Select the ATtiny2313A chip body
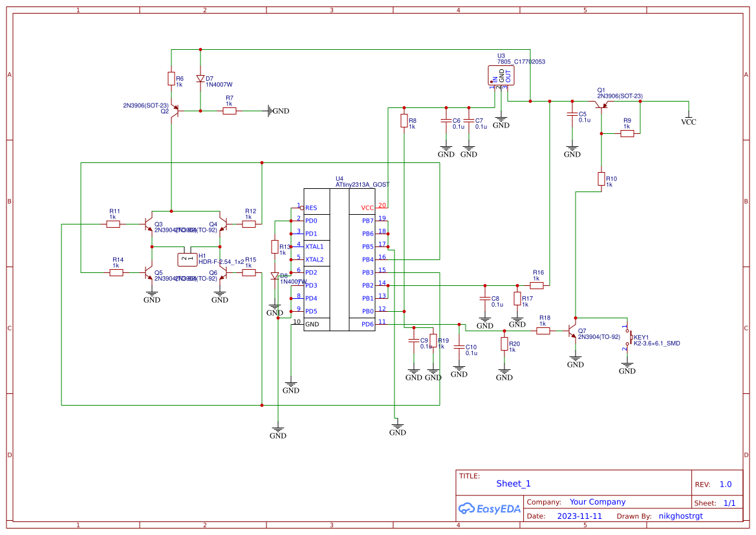Image resolution: width=756 pixels, height=535 pixels. pyautogui.click(x=340, y=260)
